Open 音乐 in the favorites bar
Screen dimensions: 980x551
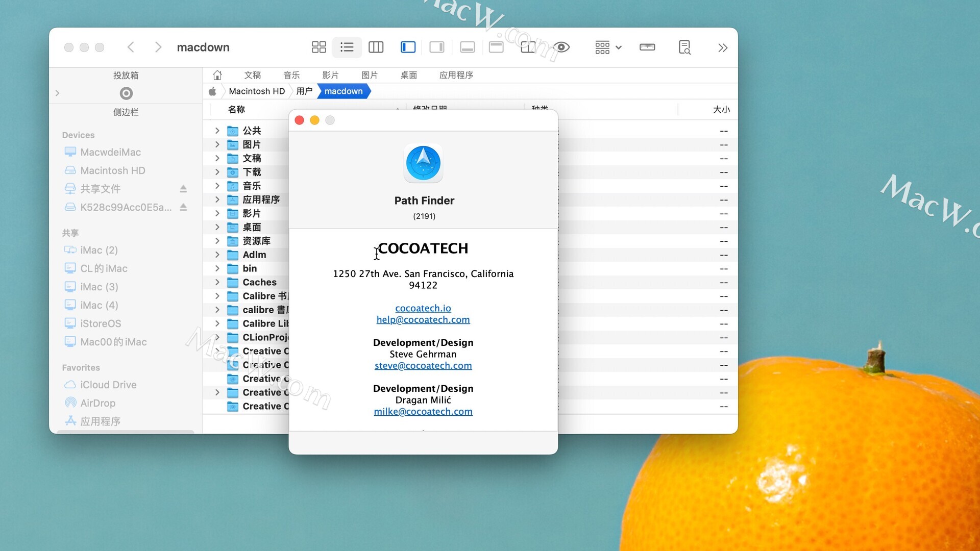tap(291, 75)
